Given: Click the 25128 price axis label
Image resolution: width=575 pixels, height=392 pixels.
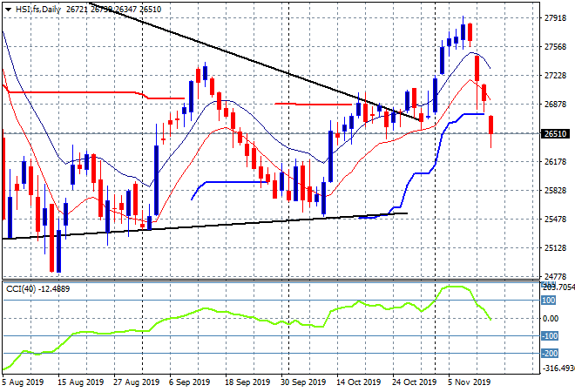Looking at the screenshot, I should [555, 248].
